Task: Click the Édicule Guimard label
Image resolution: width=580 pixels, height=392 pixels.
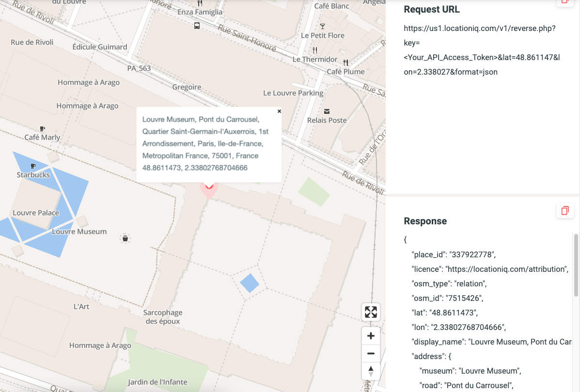Action: [x=99, y=47]
